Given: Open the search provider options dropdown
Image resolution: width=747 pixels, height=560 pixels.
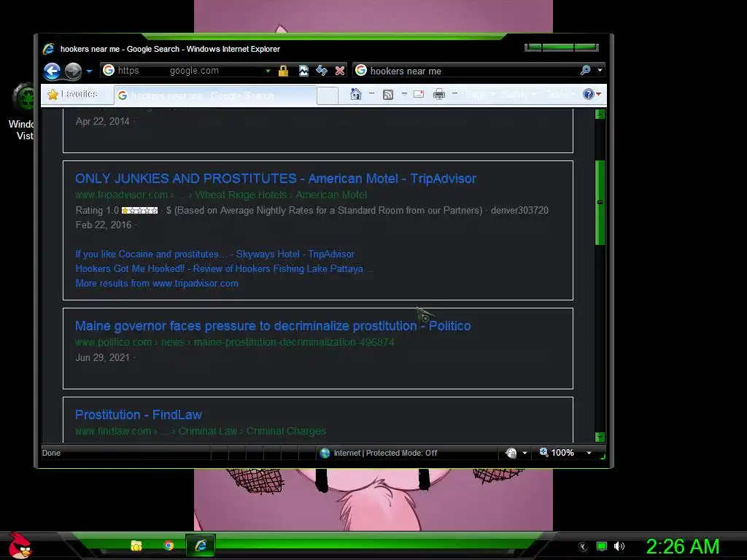Looking at the screenshot, I should [x=600, y=71].
